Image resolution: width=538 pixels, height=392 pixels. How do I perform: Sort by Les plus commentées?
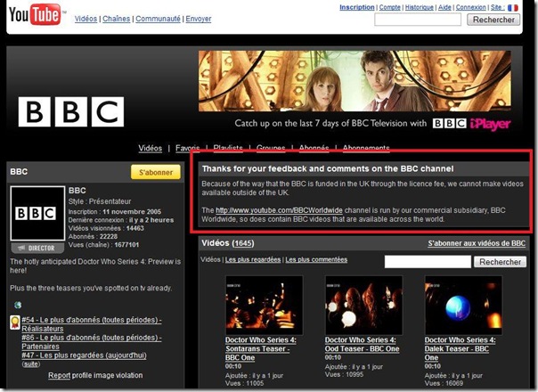tap(316, 260)
